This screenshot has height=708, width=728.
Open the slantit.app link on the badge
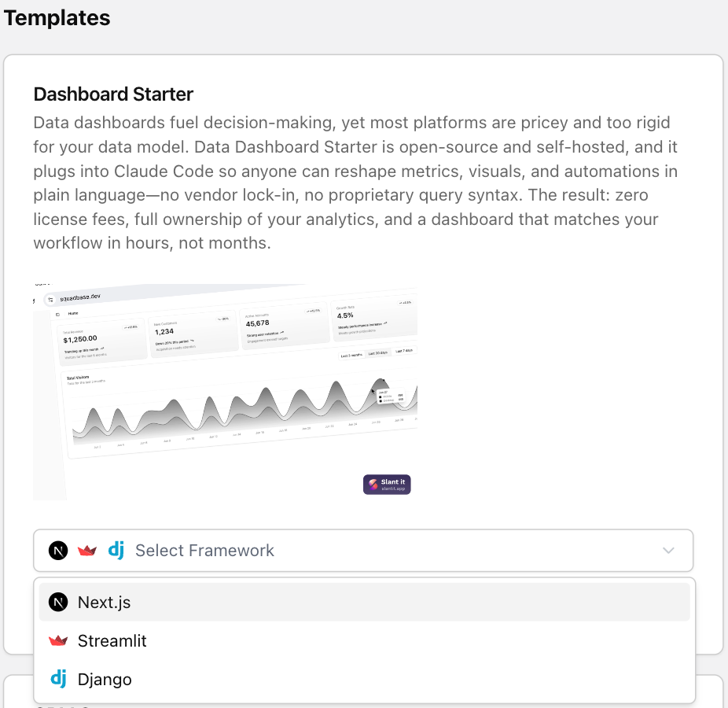[x=392, y=488]
